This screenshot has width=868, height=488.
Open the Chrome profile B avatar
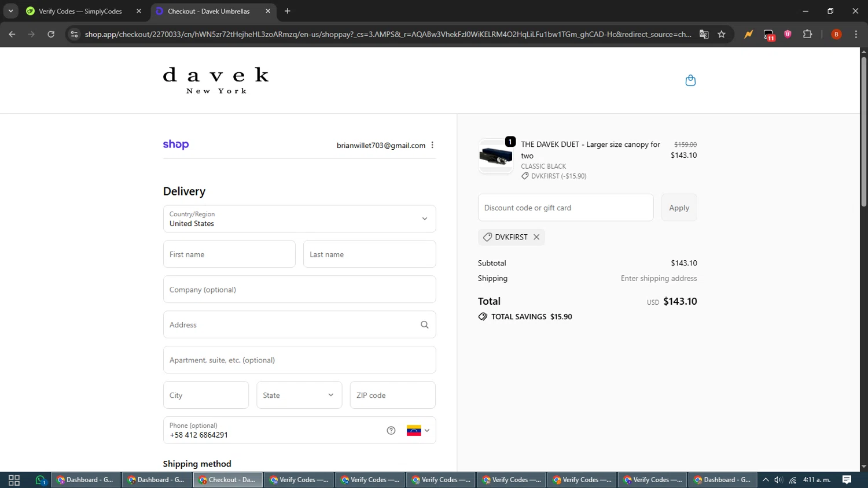(836, 34)
